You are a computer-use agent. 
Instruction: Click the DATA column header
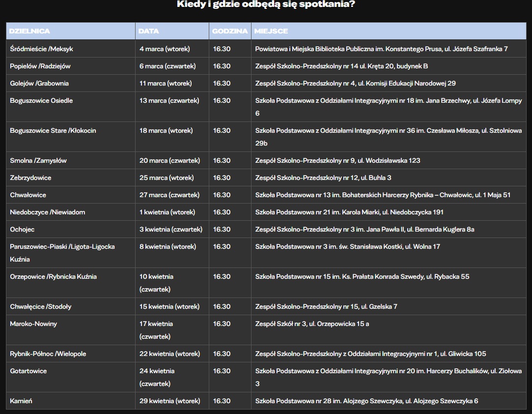pos(149,31)
